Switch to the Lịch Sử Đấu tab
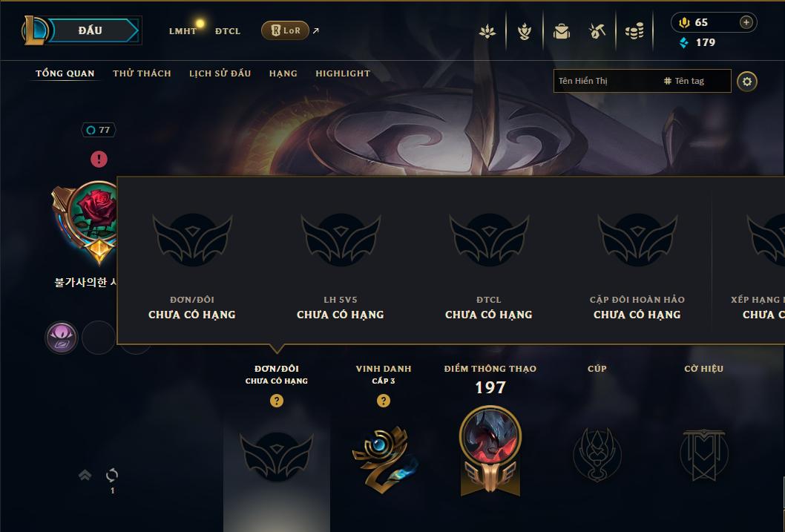The width and height of the screenshot is (785, 532). [x=220, y=73]
